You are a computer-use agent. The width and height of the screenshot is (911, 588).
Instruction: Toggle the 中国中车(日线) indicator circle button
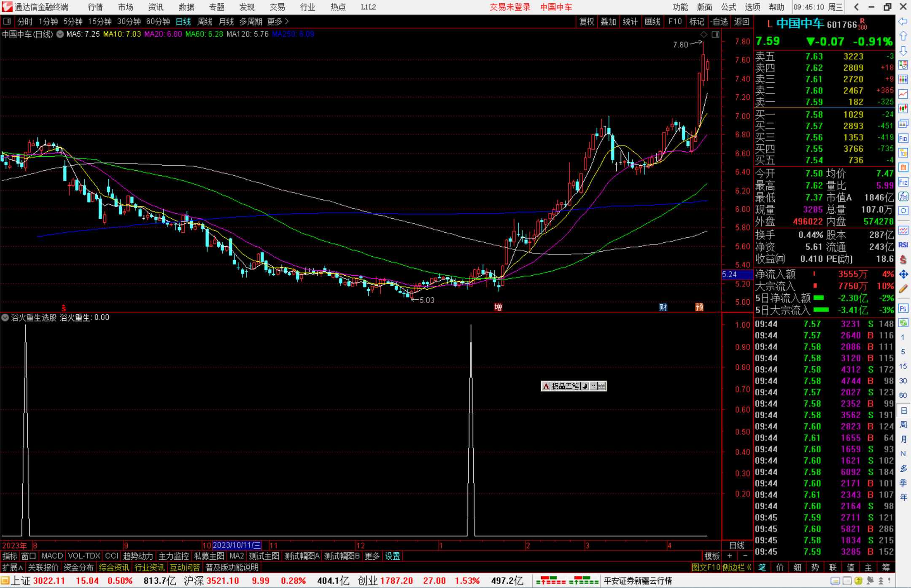[x=60, y=34]
